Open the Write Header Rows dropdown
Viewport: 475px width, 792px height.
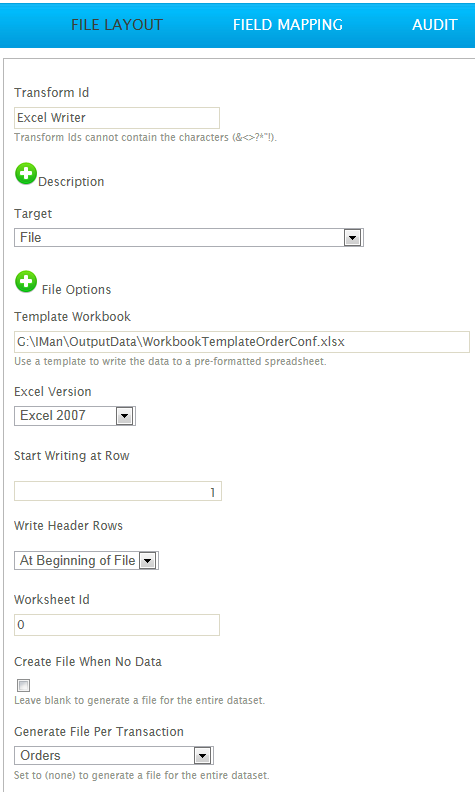tap(86, 561)
